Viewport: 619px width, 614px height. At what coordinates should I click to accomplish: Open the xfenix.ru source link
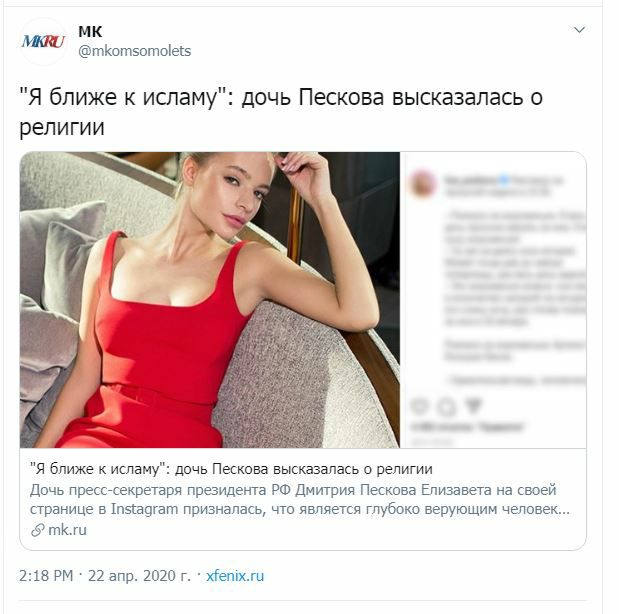[x=235, y=576]
